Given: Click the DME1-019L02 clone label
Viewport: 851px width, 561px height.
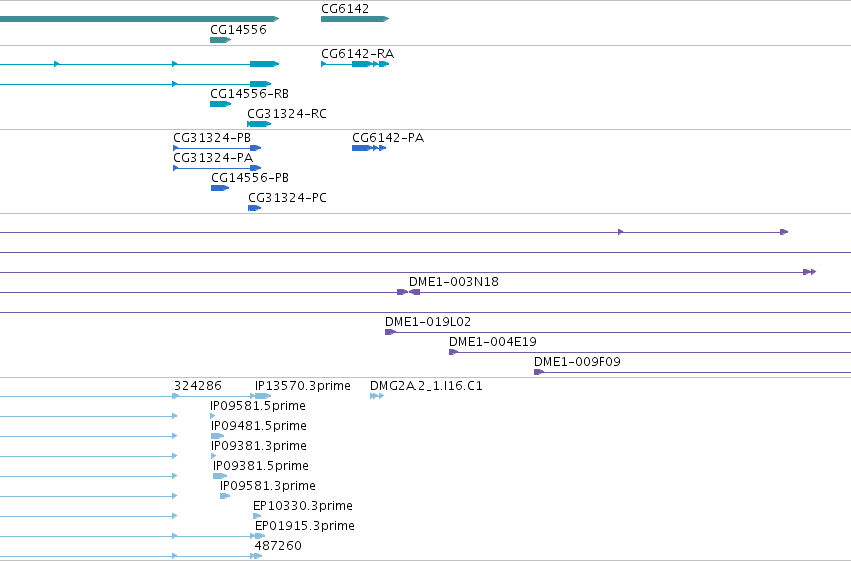Looking at the screenshot, I should [428, 322].
